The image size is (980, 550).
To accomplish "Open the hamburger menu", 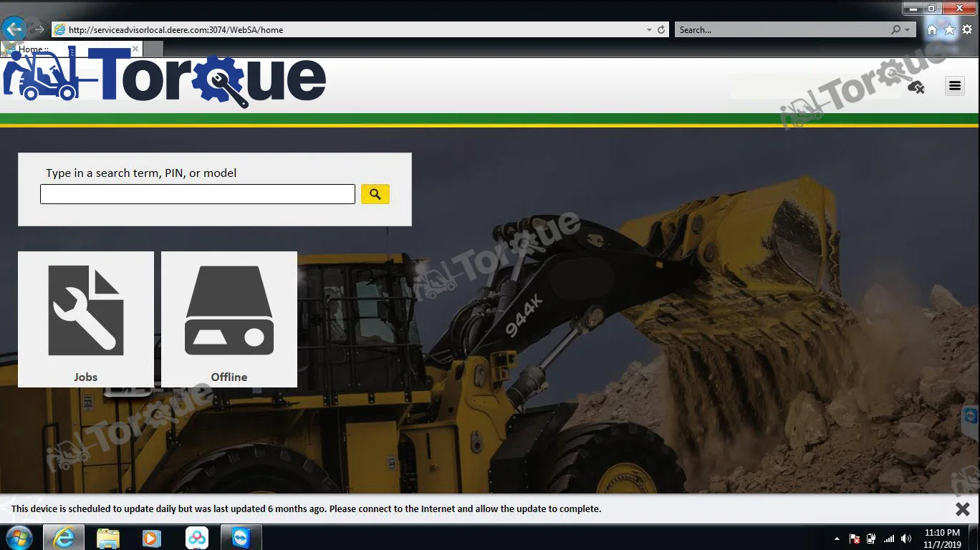I will [x=955, y=86].
